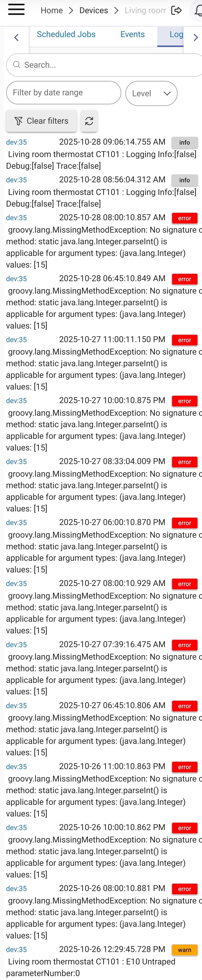The width and height of the screenshot is (202, 980).
Task: Click the warn badge on 12:29:45.728 PM entry
Action: [184, 950]
